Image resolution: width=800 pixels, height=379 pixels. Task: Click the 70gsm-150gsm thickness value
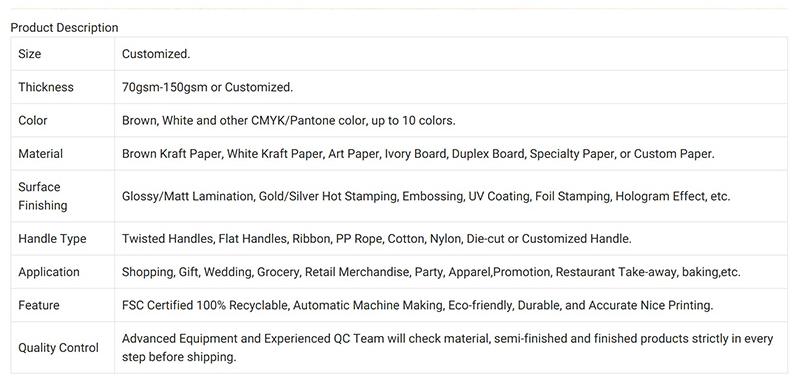click(x=208, y=87)
